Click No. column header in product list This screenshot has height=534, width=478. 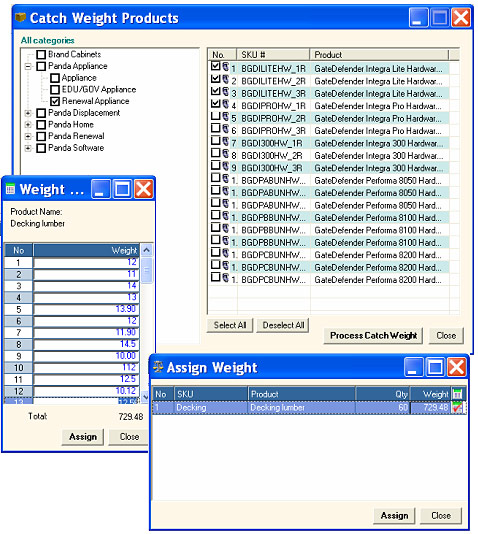pyautogui.click(x=222, y=55)
